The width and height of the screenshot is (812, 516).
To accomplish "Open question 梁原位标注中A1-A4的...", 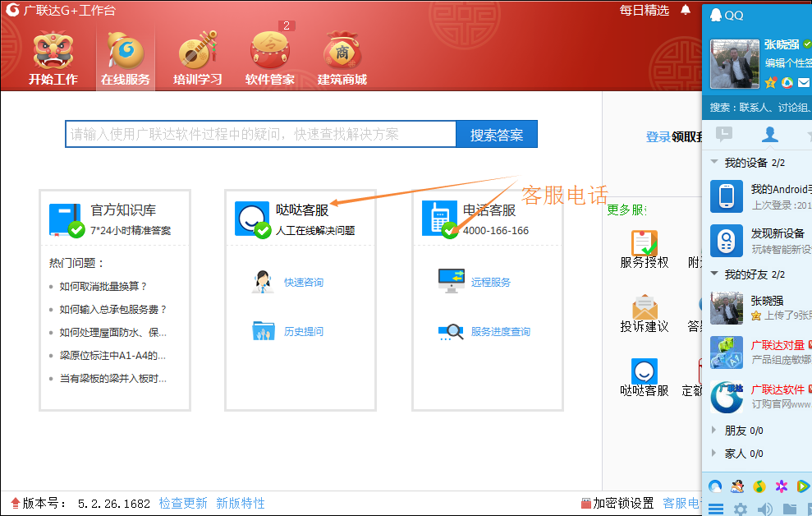I will (112, 356).
